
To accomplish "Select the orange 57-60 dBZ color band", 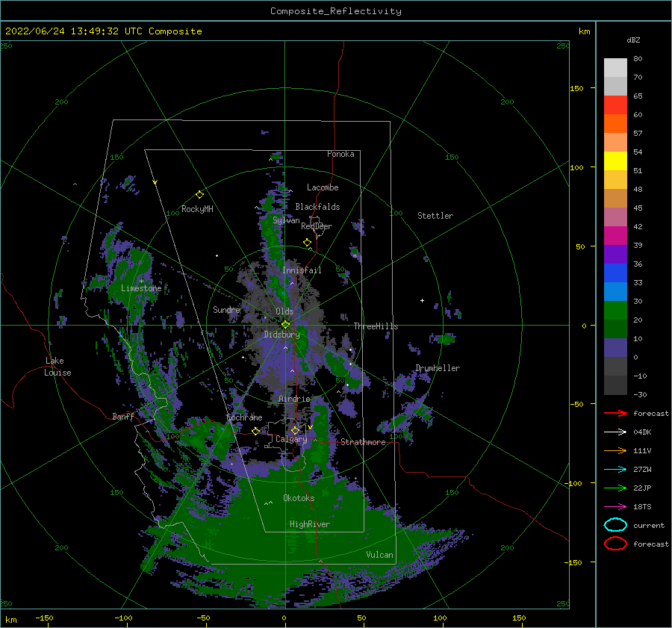I will (x=615, y=124).
